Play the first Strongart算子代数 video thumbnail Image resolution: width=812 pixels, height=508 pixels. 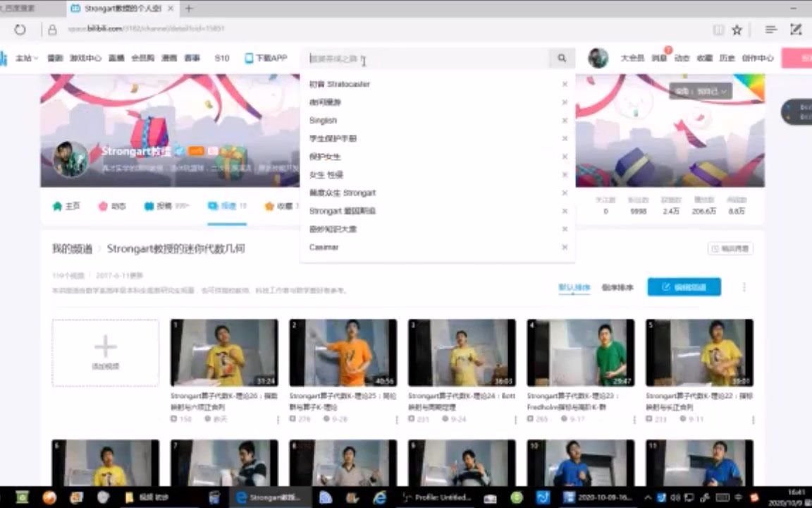pos(223,352)
